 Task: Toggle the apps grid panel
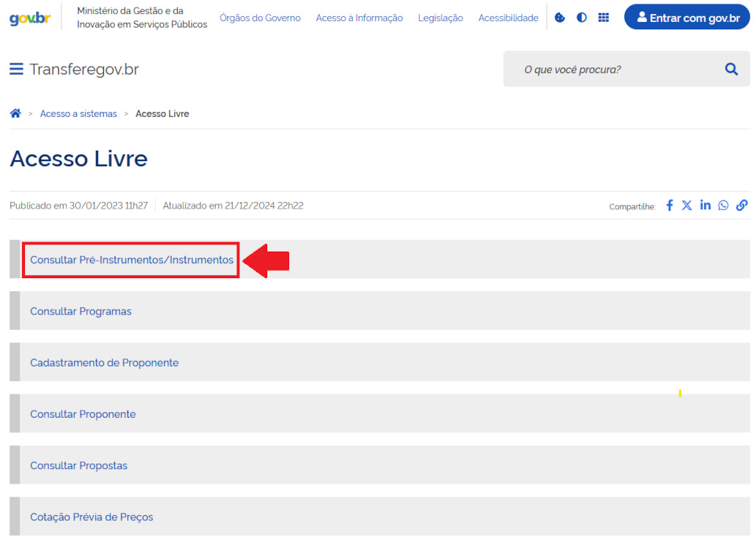pyautogui.click(x=603, y=17)
